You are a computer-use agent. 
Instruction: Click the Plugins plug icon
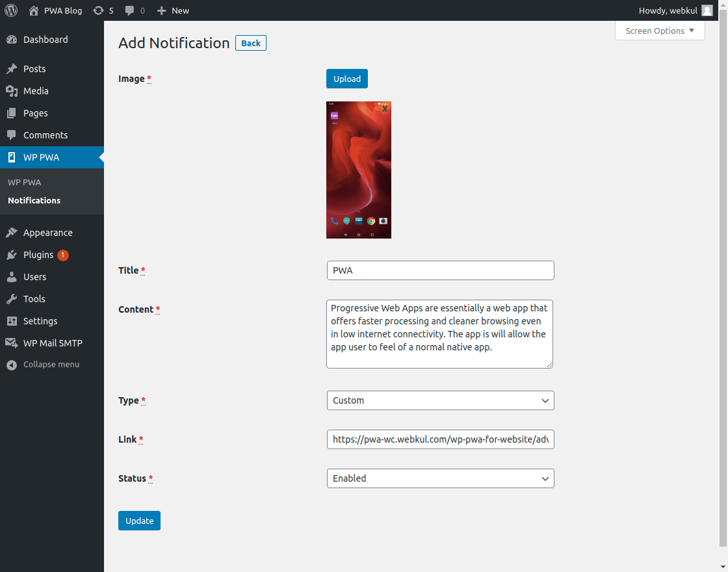(12, 255)
